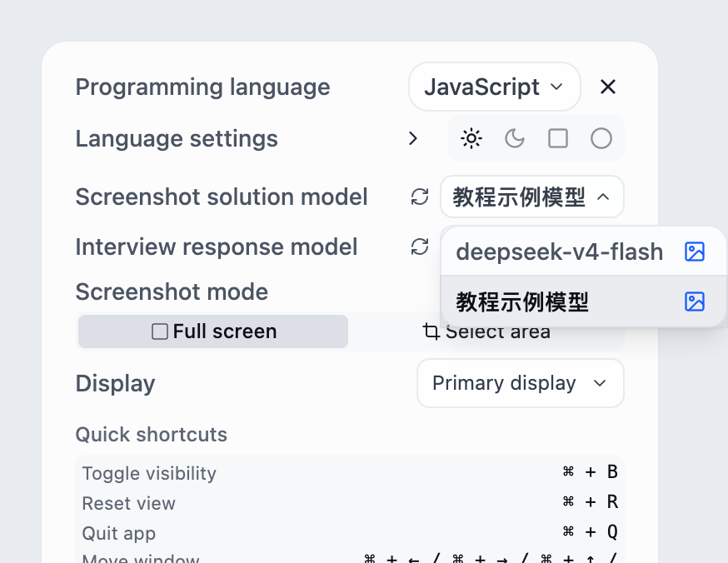Click the Display label
Viewport: 728px width, 563px height.
pos(115,383)
